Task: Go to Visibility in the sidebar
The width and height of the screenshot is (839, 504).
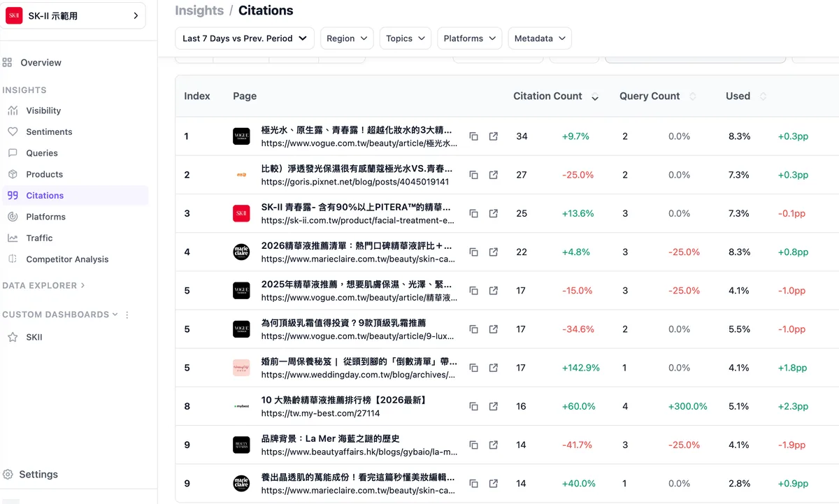Action: 43,110
